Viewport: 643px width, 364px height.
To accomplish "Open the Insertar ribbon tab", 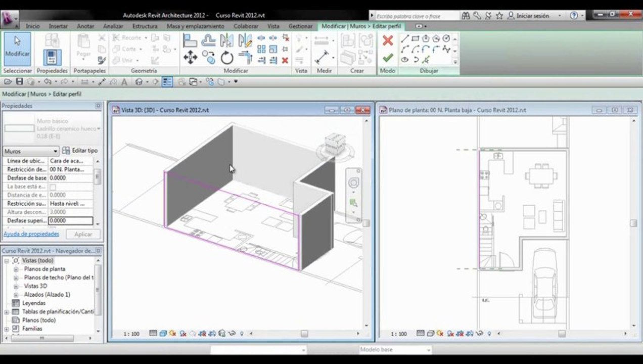I will pyautogui.click(x=58, y=26).
